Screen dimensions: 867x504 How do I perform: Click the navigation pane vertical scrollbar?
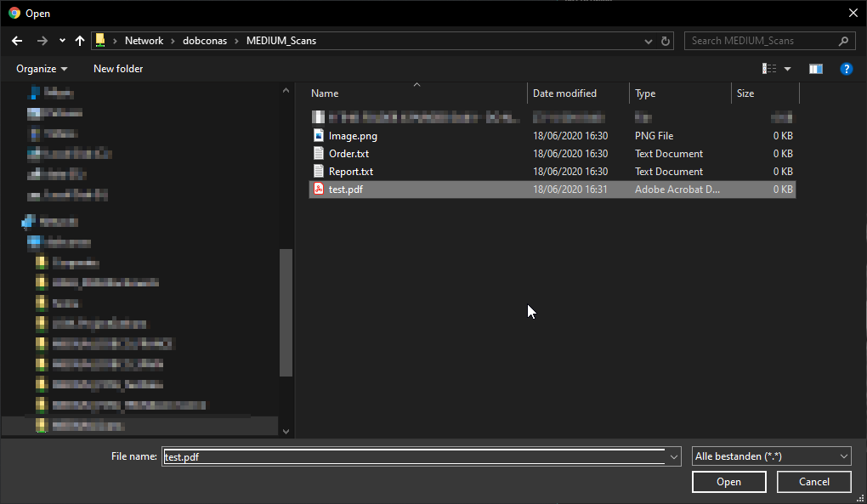click(286, 313)
